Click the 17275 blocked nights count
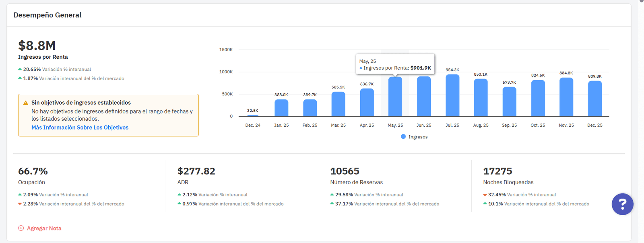This screenshot has width=644, height=243. [x=498, y=171]
